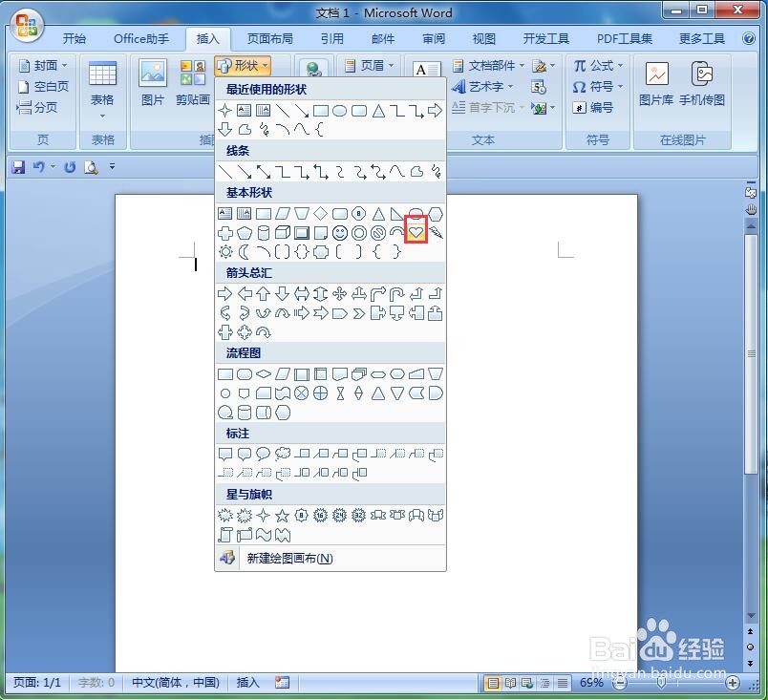The height and width of the screenshot is (700, 768).
Task: Choose the flowchart process rectangle
Action: (x=224, y=374)
